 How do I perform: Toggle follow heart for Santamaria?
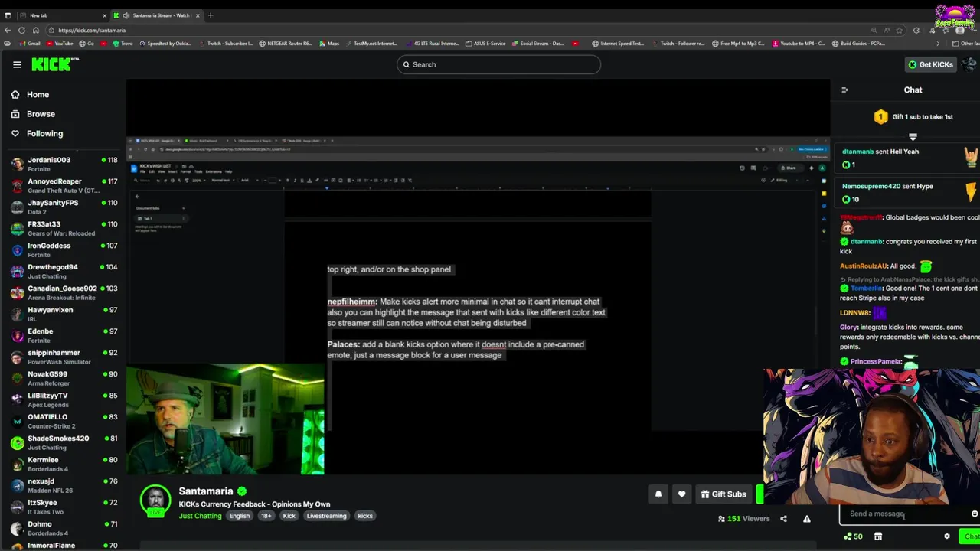681,494
